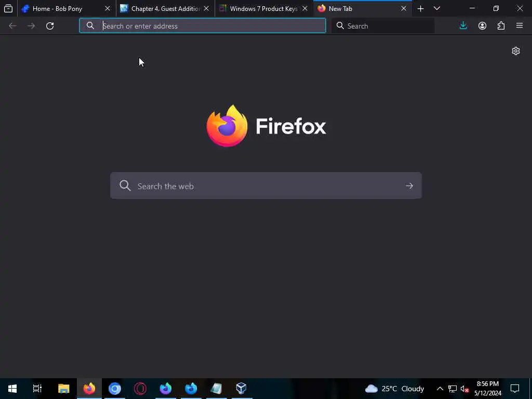This screenshot has height=399, width=532.
Task: Close the Home - Bob Pony tab
Action: (108, 8)
